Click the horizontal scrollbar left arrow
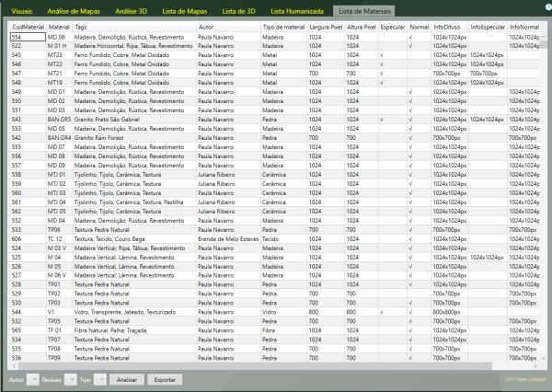The width and height of the screenshot is (552, 392). (14, 363)
